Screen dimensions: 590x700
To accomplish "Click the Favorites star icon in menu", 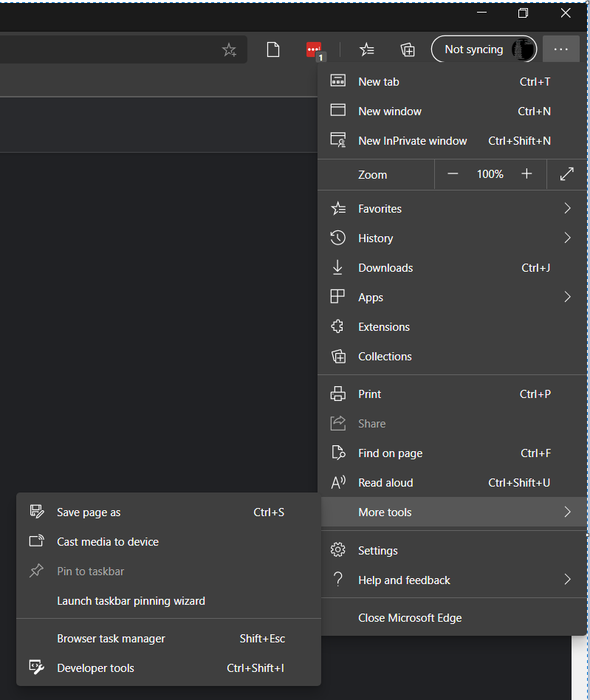I will pyautogui.click(x=338, y=208).
